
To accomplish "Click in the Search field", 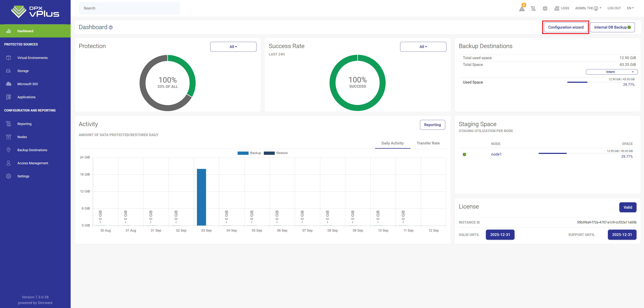I will [129, 8].
